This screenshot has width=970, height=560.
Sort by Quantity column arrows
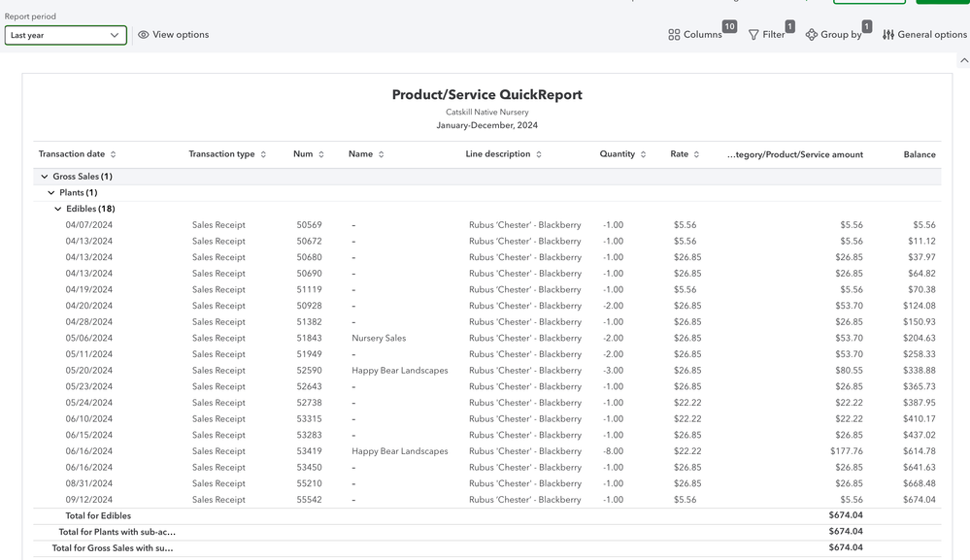click(643, 154)
